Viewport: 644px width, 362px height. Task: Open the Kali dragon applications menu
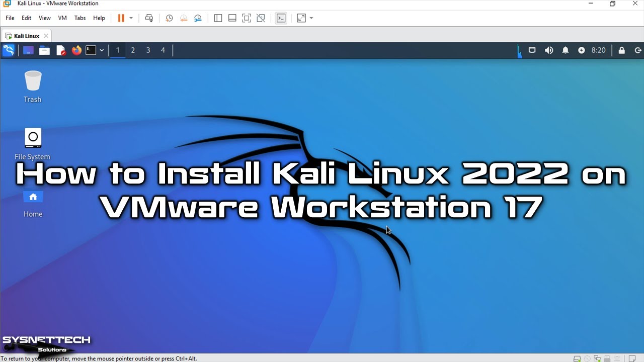pyautogui.click(x=9, y=50)
